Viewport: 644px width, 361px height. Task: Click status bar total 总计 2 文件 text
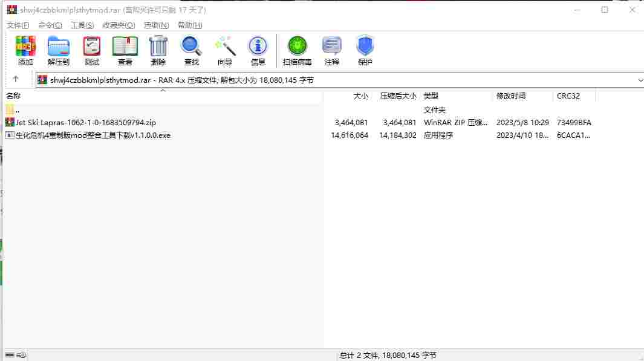[388, 355]
